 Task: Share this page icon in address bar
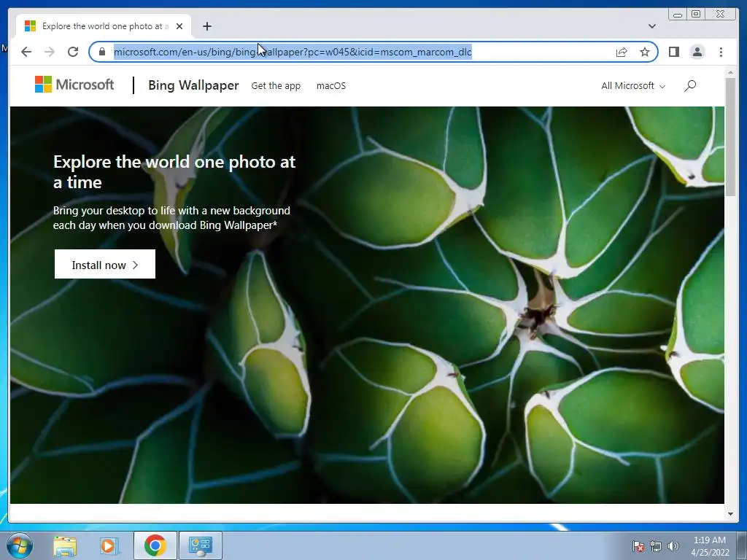coord(622,52)
